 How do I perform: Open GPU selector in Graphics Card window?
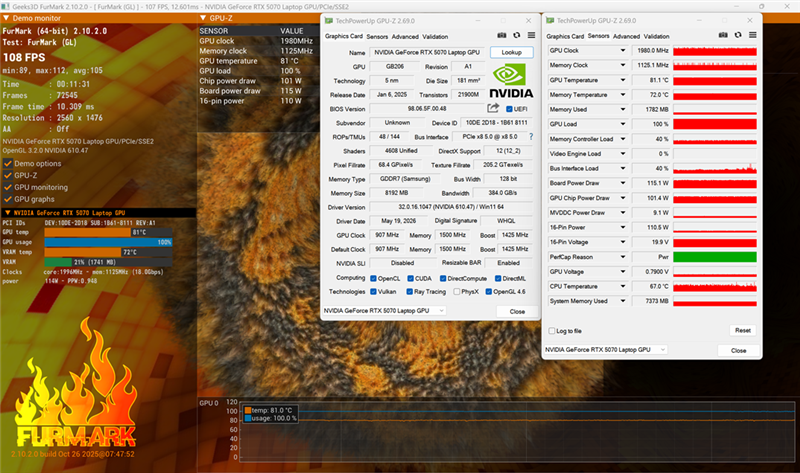pos(384,311)
